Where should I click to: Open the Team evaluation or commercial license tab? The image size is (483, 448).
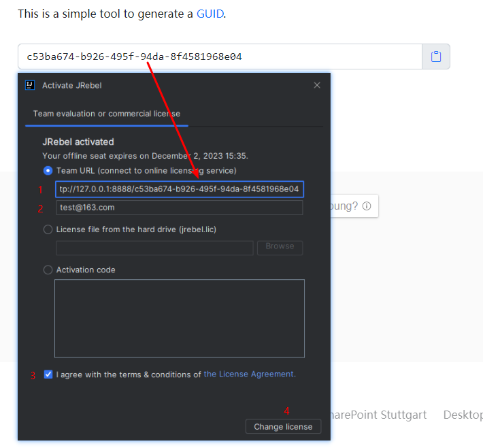tap(107, 114)
